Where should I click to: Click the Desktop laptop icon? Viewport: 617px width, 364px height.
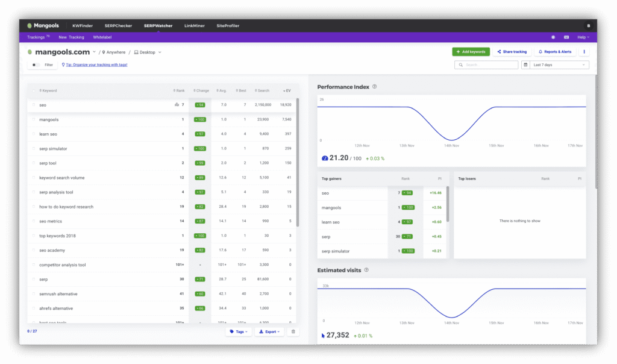pyautogui.click(x=136, y=52)
